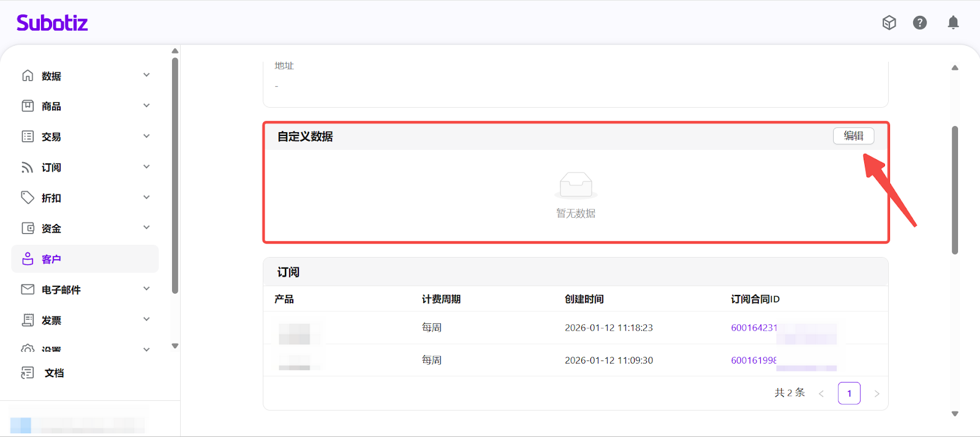Click the 商品 product icon in sidebar
Viewport: 980px width, 437px height.
[x=28, y=106]
